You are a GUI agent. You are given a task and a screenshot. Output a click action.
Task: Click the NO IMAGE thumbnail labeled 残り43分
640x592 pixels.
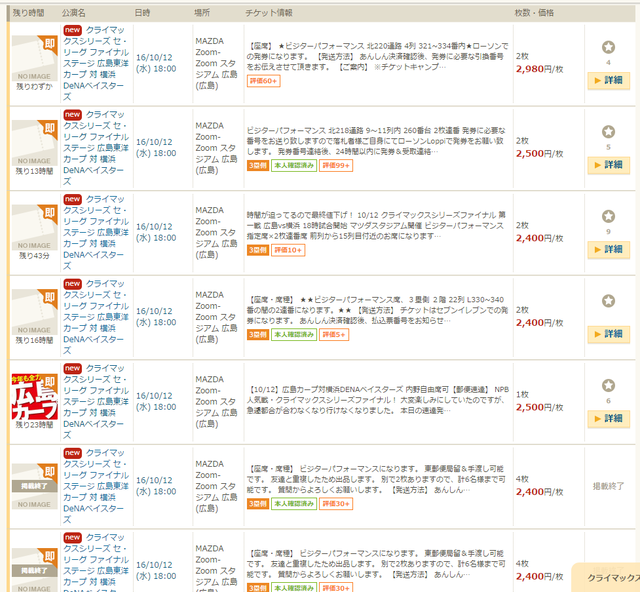(34, 227)
